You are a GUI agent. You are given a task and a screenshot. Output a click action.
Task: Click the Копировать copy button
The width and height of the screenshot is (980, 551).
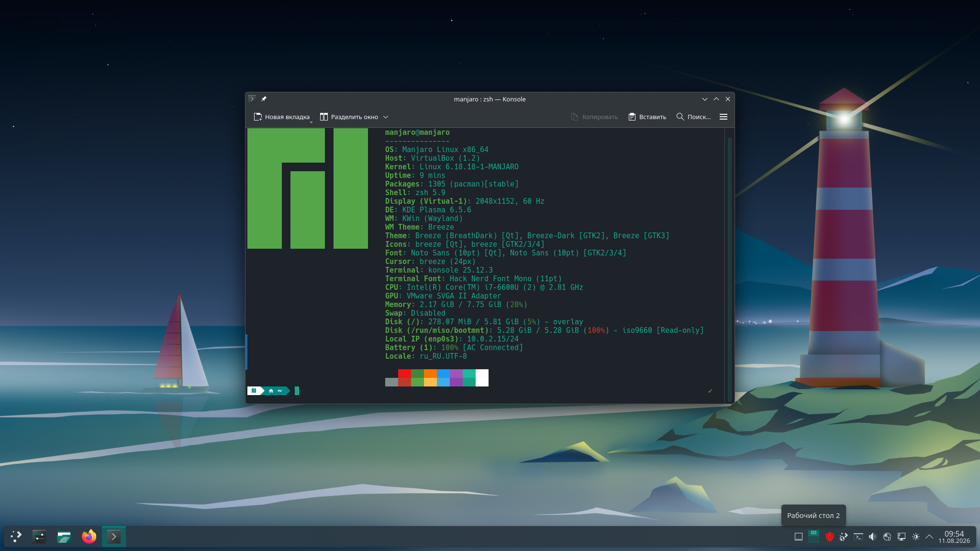(594, 117)
